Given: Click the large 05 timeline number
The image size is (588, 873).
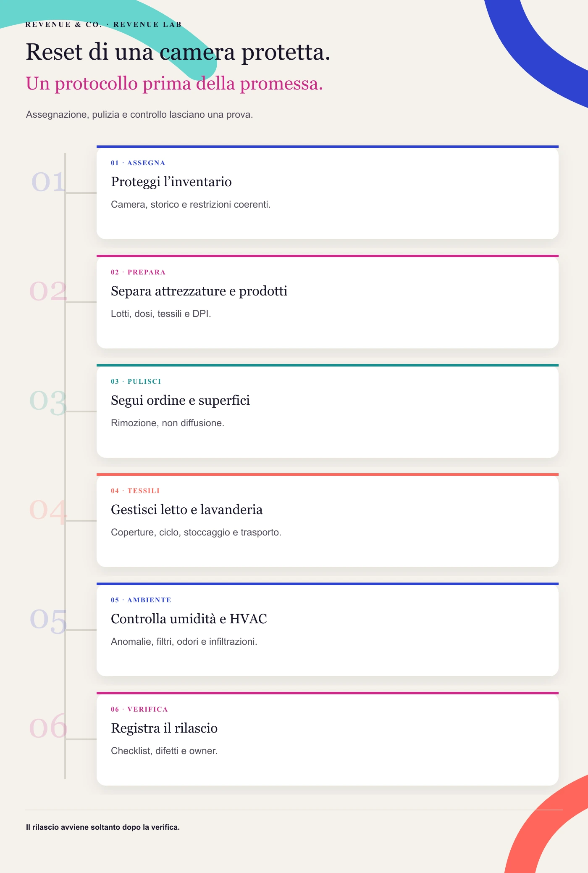Looking at the screenshot, I should (x=48, y=620).
